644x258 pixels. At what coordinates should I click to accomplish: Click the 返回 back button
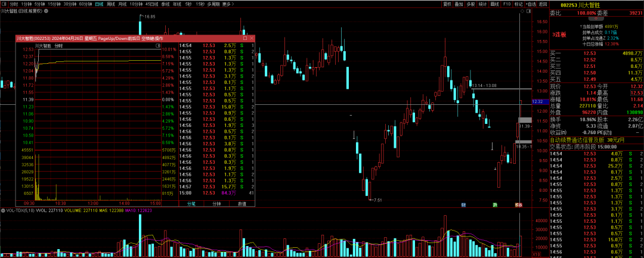click(x=543, y=4)
